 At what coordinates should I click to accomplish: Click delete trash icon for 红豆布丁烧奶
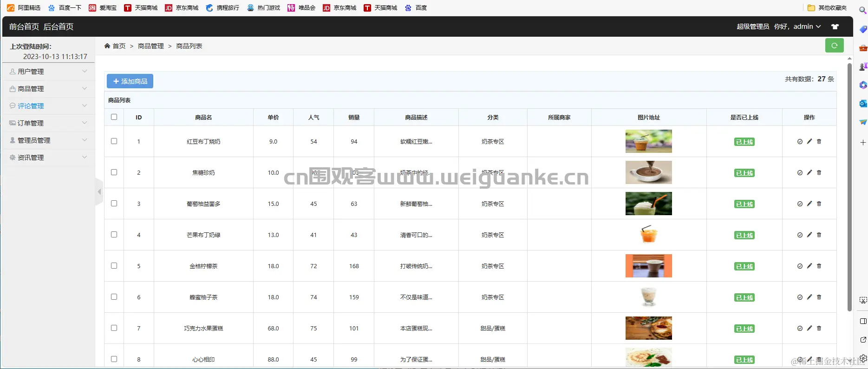click(819, 141)
